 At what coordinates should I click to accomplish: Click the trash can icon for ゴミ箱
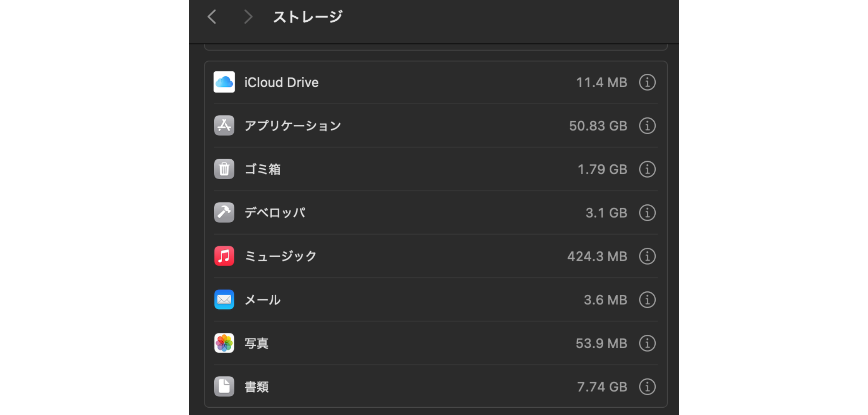[224, 169]
